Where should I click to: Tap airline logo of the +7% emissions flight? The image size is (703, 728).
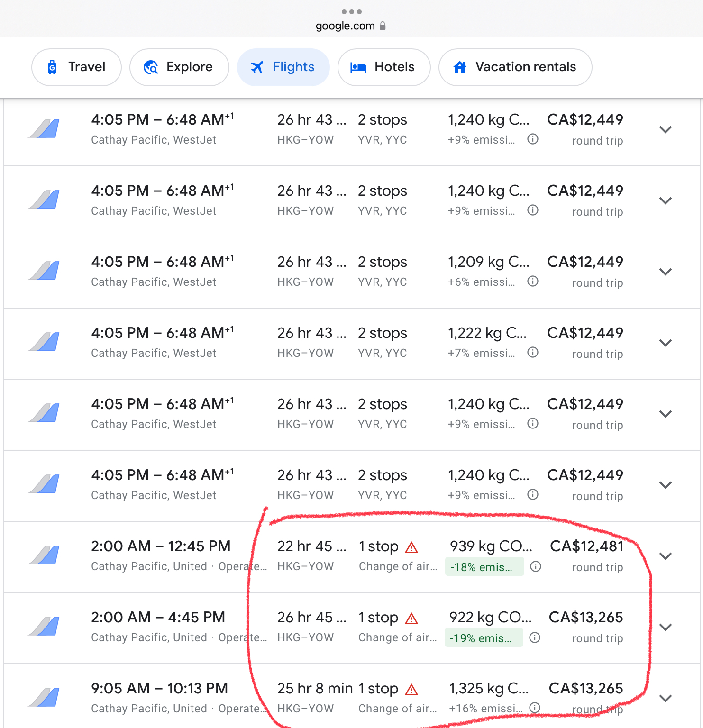point(44,342)
